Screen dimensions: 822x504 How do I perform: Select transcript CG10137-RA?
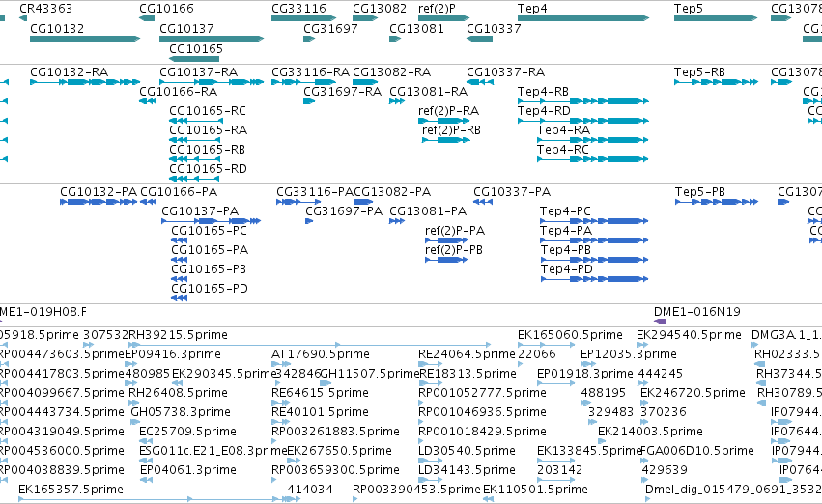tap(198, 71)
